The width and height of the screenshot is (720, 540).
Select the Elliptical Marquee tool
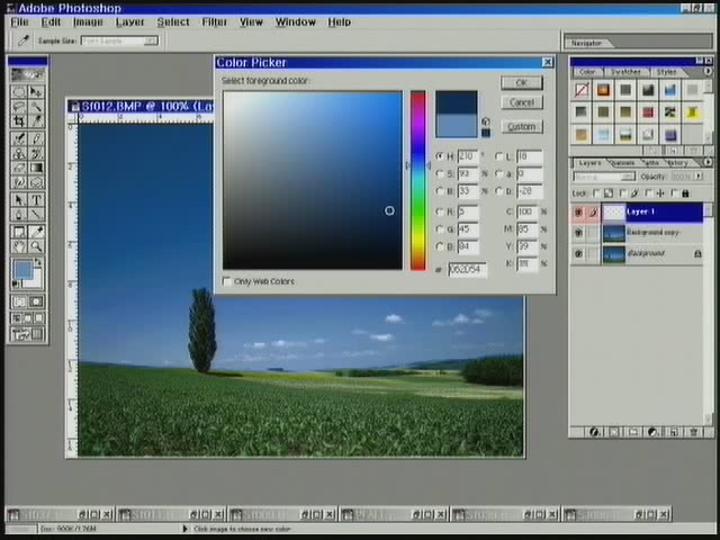click(19, 92)
